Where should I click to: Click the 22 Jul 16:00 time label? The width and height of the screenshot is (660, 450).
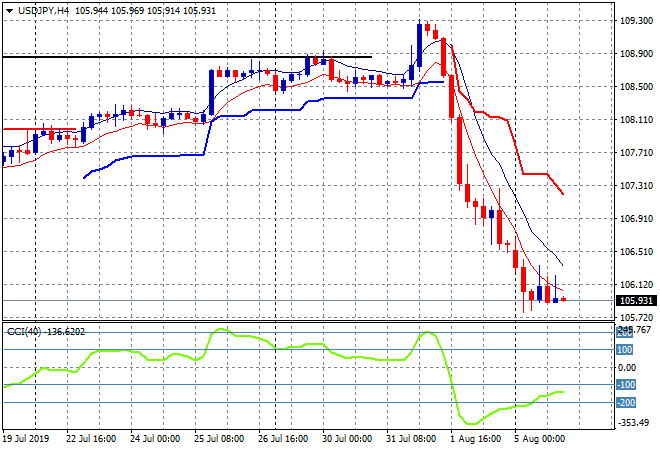(x=91, y=439)
